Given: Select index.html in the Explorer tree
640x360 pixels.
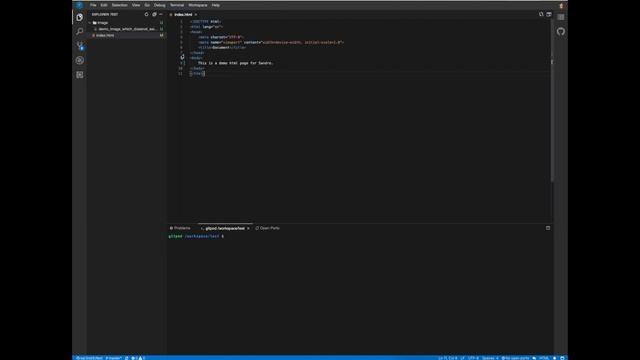Looking at the screenshot, I should click(126, 36).
